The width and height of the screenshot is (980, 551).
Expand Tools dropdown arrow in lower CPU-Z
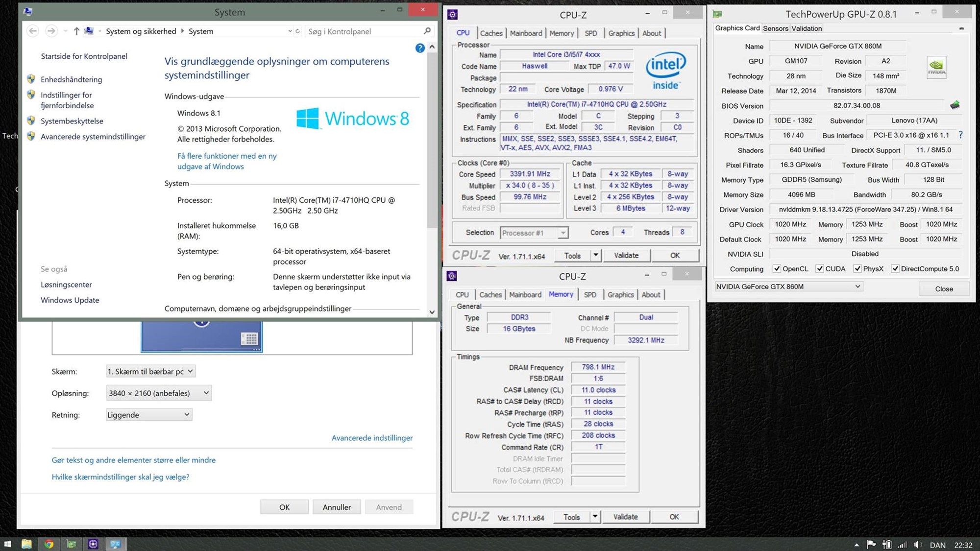pyautogui.click(x=595, y=517)
